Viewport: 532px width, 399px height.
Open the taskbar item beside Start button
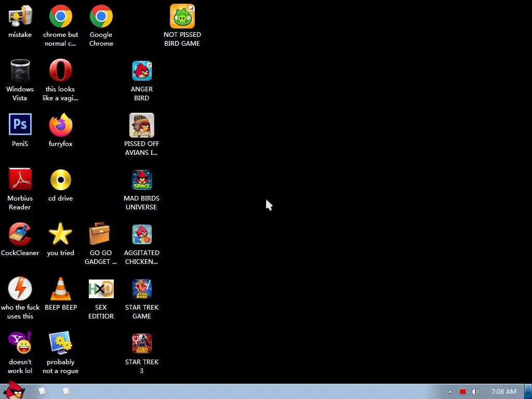pos(42,391)
